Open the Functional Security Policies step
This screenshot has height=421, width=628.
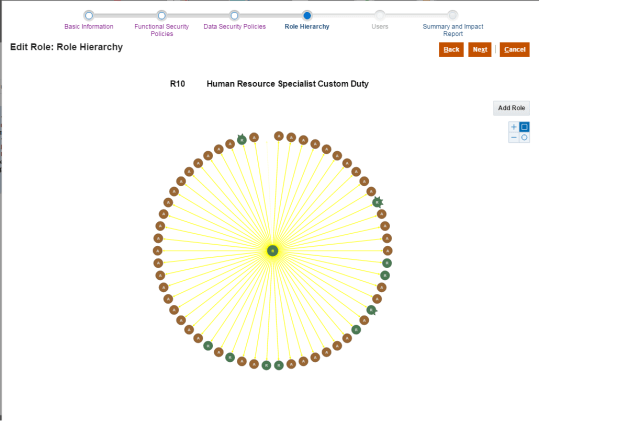click(161, 15)
